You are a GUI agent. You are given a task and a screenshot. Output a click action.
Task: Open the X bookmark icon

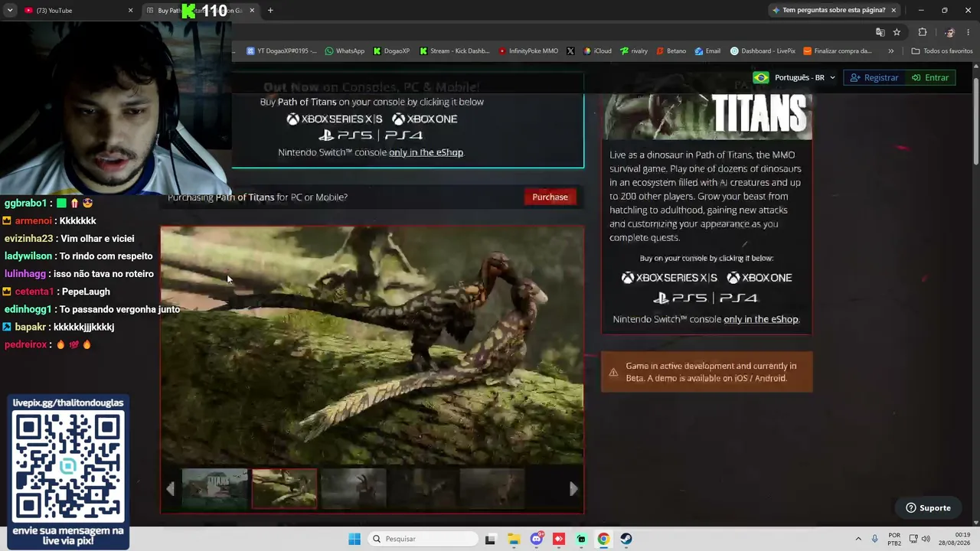pyautogui.click(x=570, y=51)
